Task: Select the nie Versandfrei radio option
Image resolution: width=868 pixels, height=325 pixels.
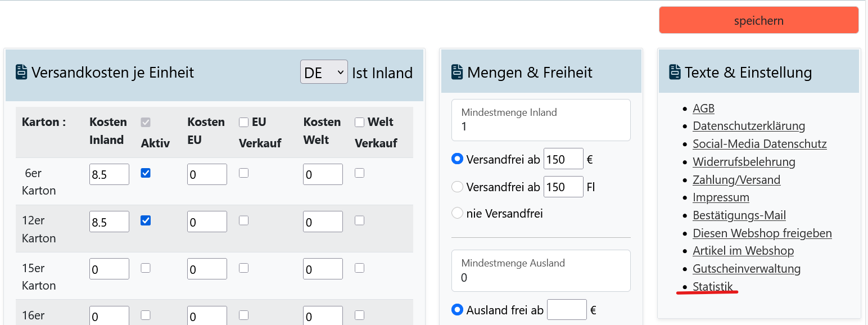Action: [458, 214]
